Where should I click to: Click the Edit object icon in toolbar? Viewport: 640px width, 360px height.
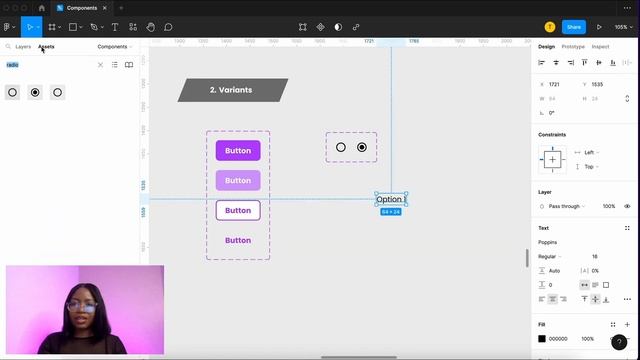302,27
